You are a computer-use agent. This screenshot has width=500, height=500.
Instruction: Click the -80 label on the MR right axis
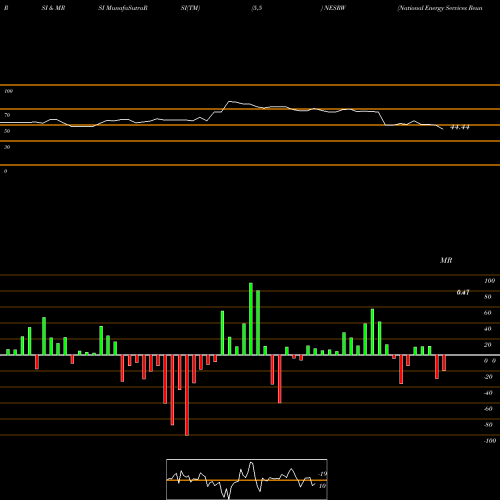(488, 425)
